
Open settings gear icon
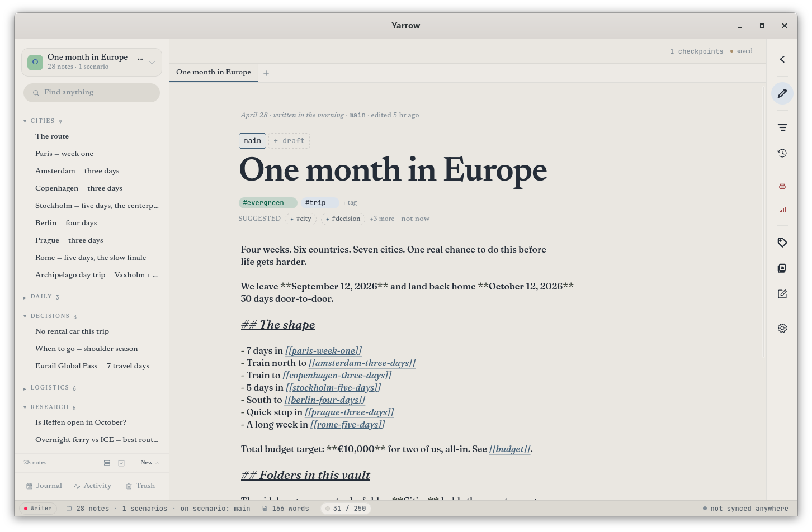tap(782, 328)
